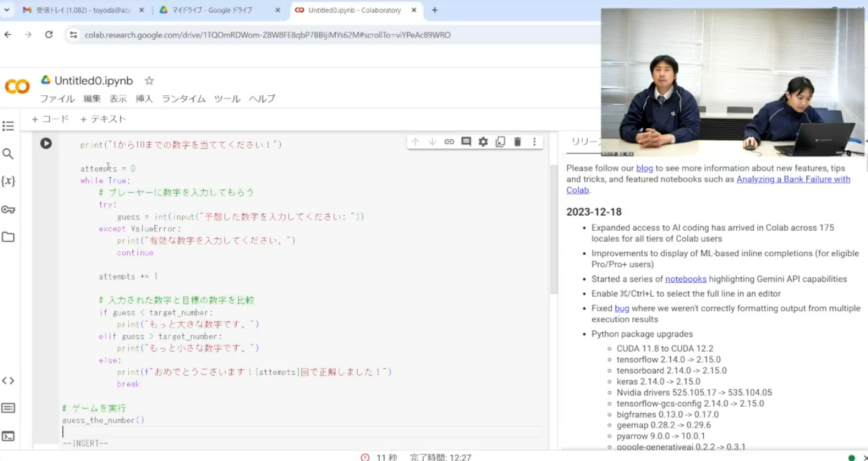Open the ファイル menu

[x=57, y=99]
